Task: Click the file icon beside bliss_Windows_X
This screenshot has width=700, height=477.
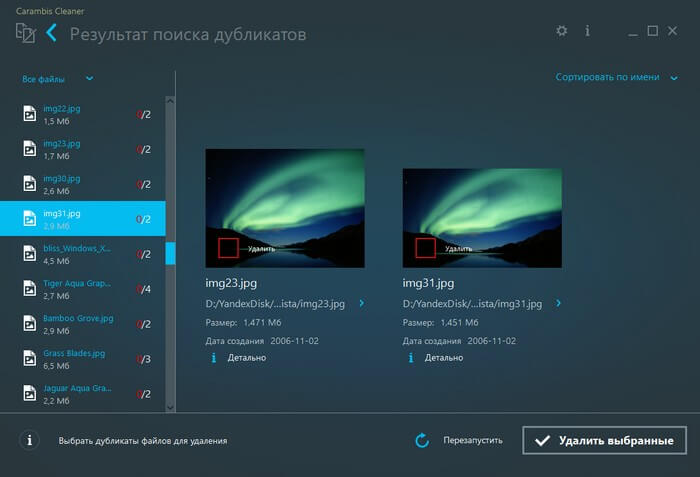Action: click(29, 253)
